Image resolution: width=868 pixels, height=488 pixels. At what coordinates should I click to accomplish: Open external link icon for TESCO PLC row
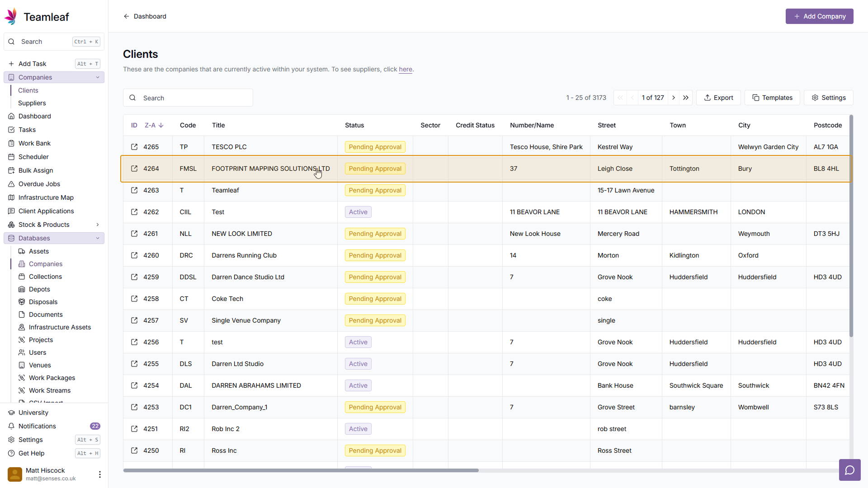tap(134, 147)
